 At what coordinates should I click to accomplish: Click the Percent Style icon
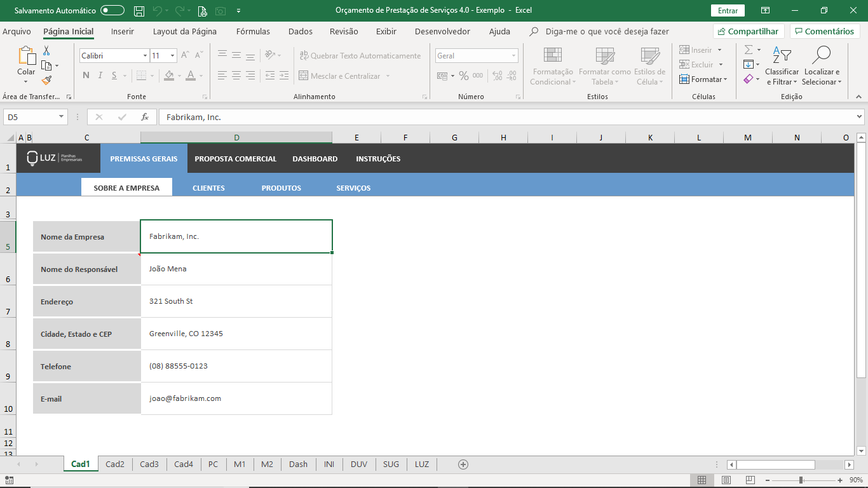pyautogui.click(x=464, y=76)
